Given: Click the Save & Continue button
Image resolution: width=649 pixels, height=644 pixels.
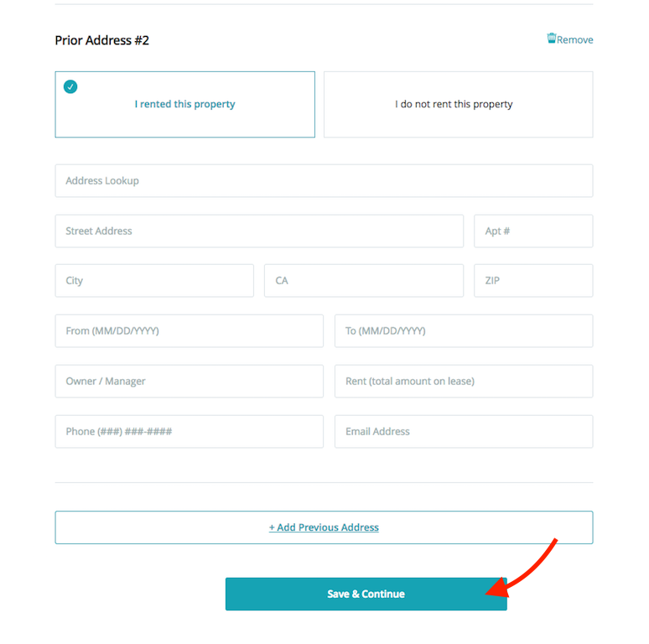Looking at the screenshot, I should point(366,594).
